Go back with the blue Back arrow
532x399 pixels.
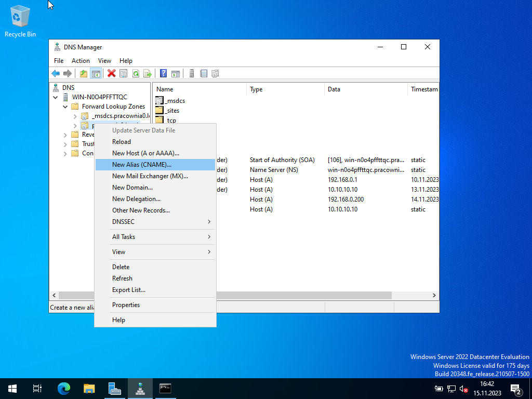click(56, 73)
